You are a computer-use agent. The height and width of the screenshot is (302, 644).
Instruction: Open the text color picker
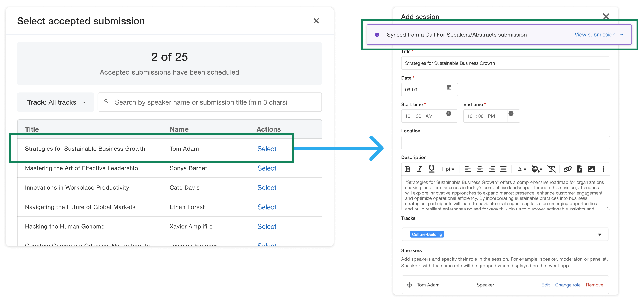pos(522,169)
